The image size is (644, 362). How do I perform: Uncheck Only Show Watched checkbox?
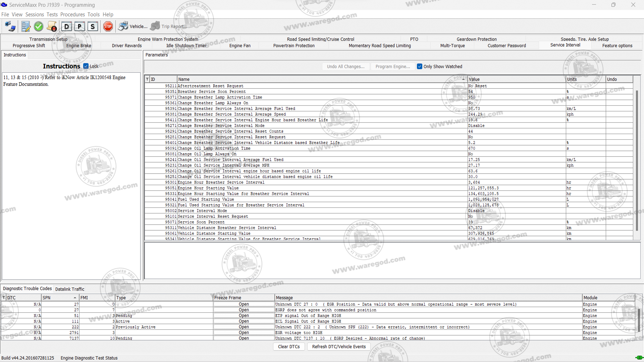coord(419,66)
